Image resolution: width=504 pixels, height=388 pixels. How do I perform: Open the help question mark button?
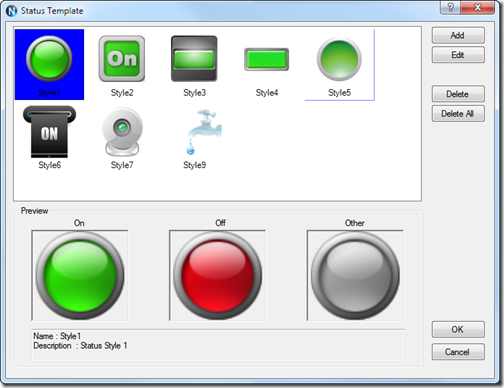(x=450, y=8)
